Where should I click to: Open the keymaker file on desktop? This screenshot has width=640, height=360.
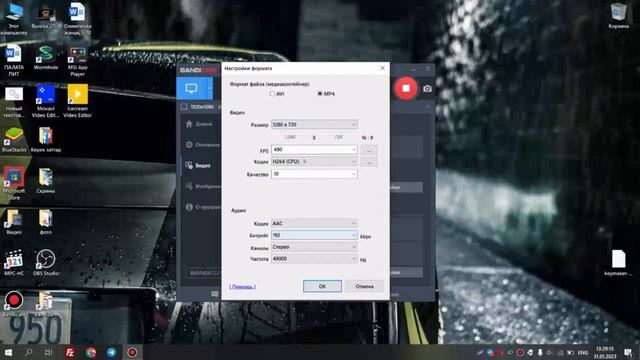[618, 263]
